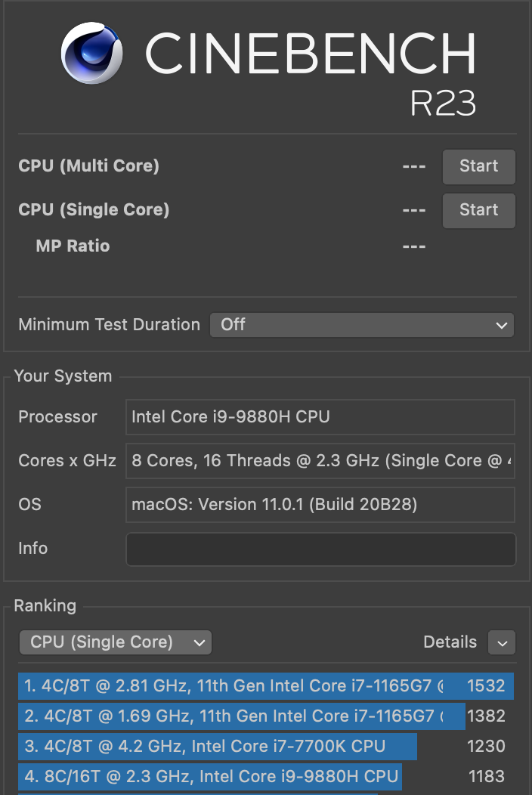
Task: Expand the Details chevron button
Action: [502, 642]
